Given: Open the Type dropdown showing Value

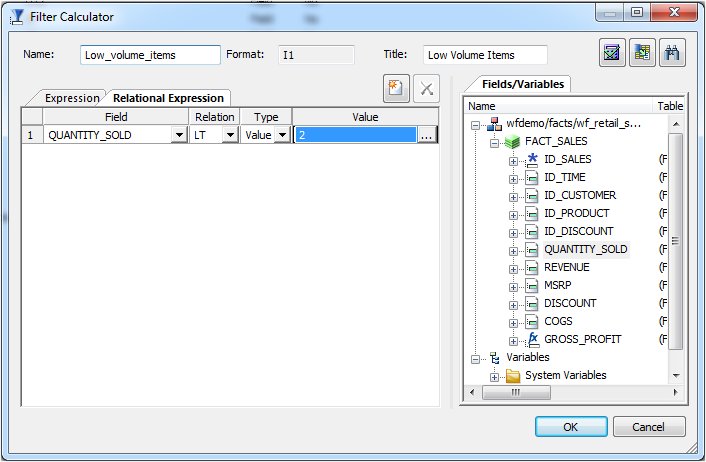Looking at the screenshot, I should [x=282, y=135].
